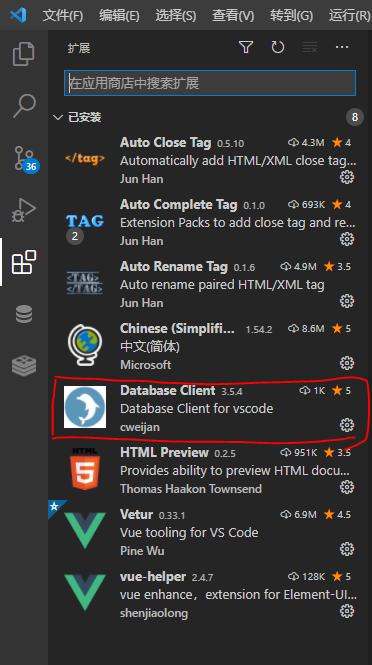Open manage gear for Auto Close Tag

(347, 177)
